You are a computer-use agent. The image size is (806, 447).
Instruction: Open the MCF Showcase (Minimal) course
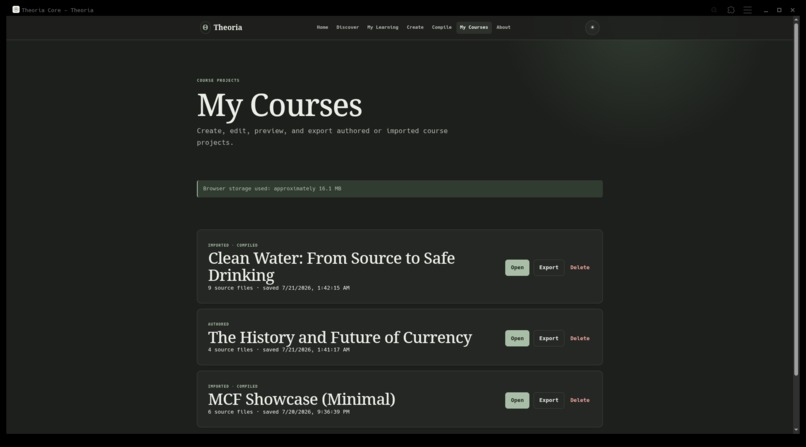517,400
